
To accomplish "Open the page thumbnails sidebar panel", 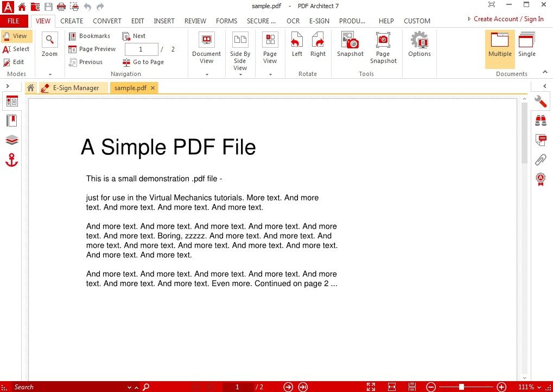I will pyautogui.click(x=12, y=102).
